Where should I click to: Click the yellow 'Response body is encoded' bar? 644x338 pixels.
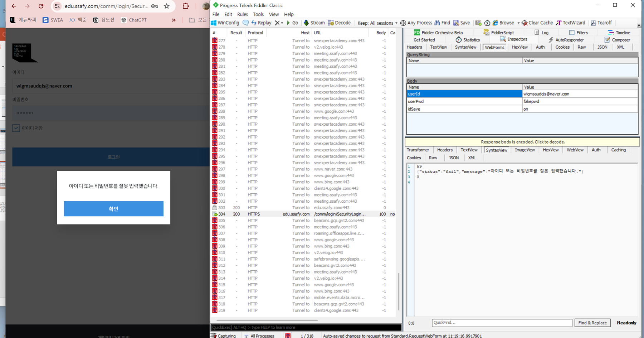pyautogui.click(x=522, y=142)
